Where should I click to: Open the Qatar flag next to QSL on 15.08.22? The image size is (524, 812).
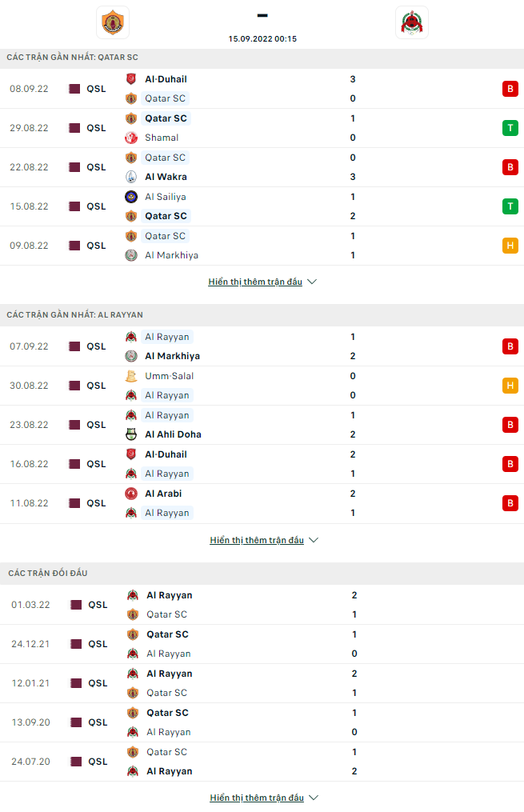tap(74, 206)
